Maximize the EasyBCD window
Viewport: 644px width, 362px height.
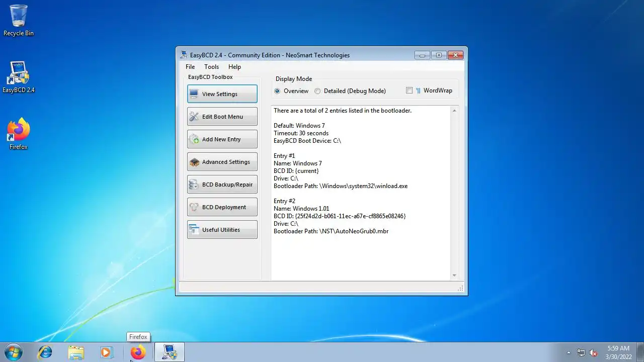pyautogui.click(x=439, y=55)
